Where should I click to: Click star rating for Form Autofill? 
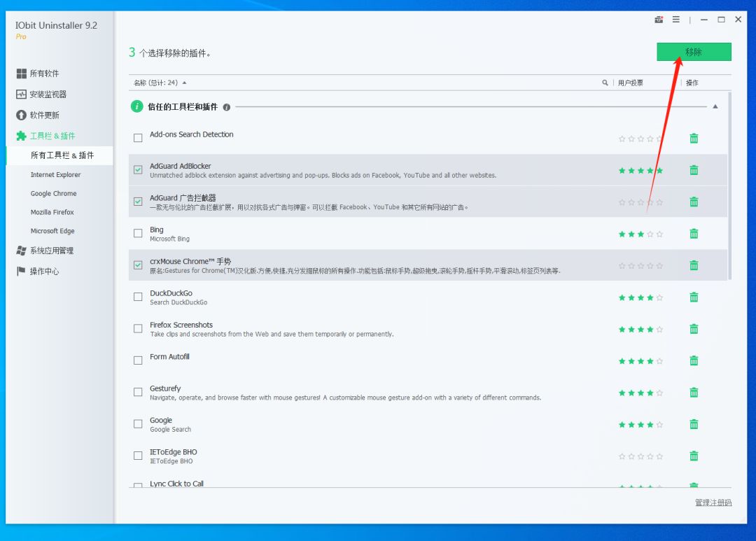point(640,362)
